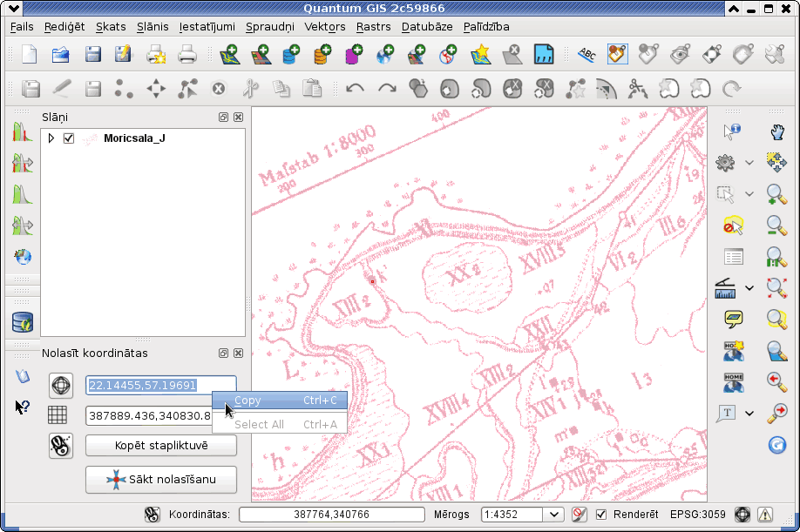Open the attribute table icon
Viewport: 800px width, 532px height.
733,257
